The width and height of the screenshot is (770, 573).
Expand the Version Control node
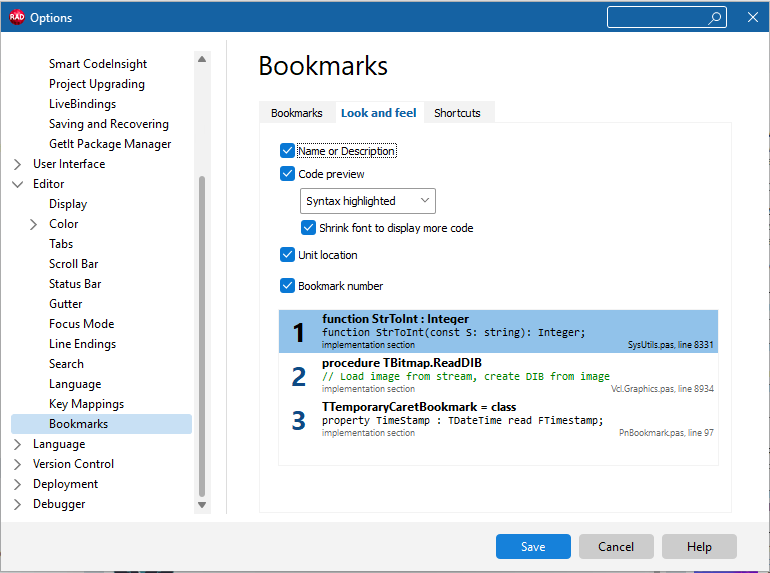pos(17,464)
